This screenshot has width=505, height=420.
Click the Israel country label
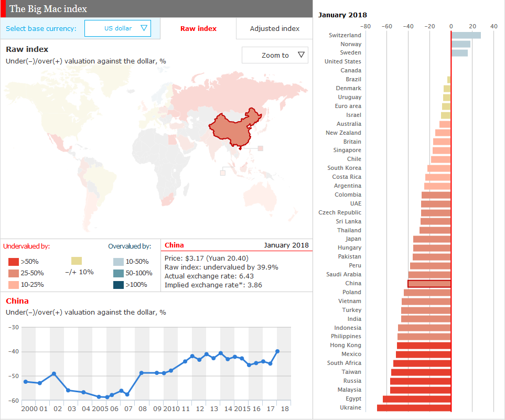[353, 115]
